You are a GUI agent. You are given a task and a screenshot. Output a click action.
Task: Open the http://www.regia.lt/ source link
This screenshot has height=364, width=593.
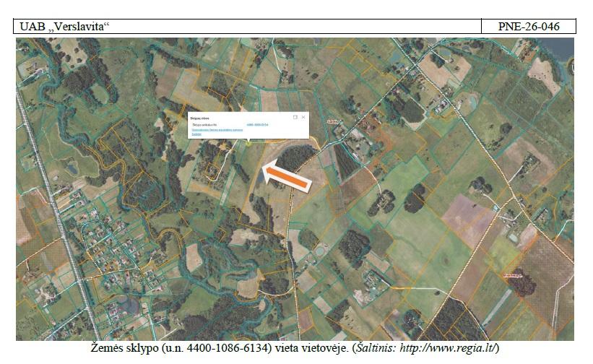tap(447, 347)
